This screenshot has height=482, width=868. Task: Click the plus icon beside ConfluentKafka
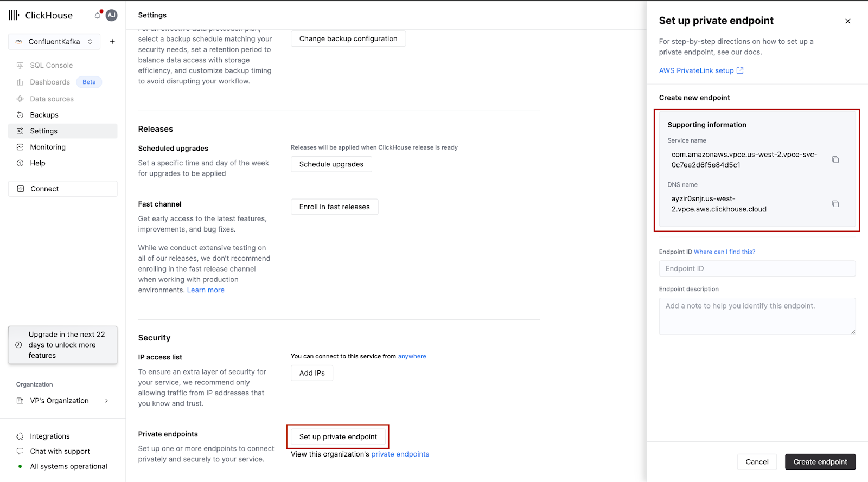pos(112,42)
